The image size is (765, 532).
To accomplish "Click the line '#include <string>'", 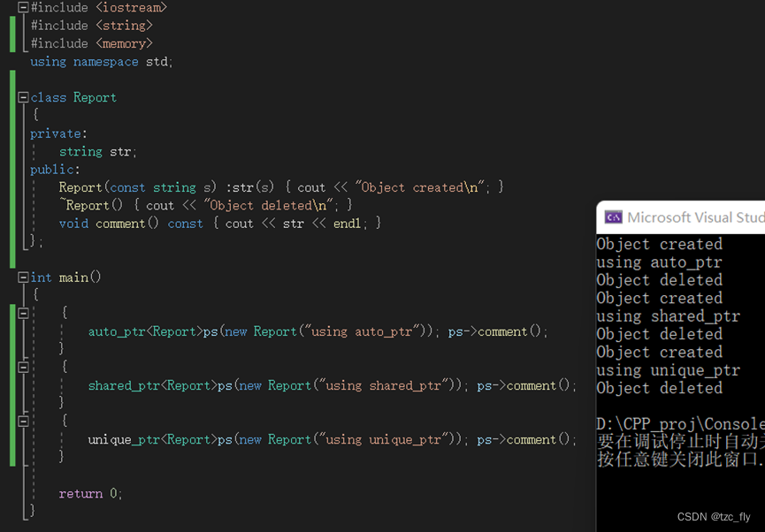I will click(x=92, y=26).
